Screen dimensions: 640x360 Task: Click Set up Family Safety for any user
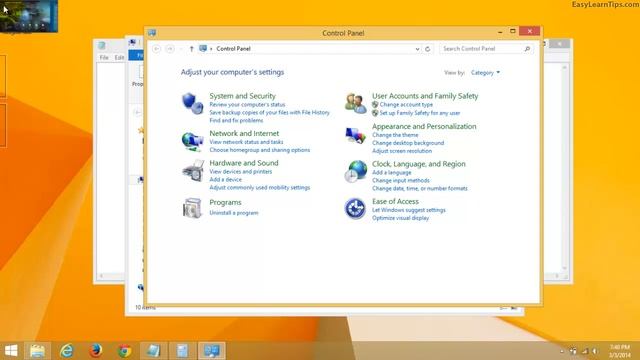(420, 113)
